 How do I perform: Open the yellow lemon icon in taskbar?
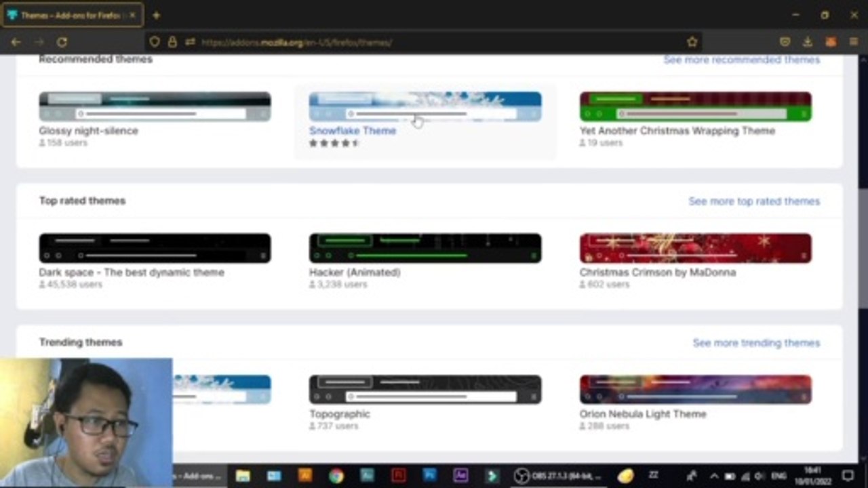click(x=625, y=476)
